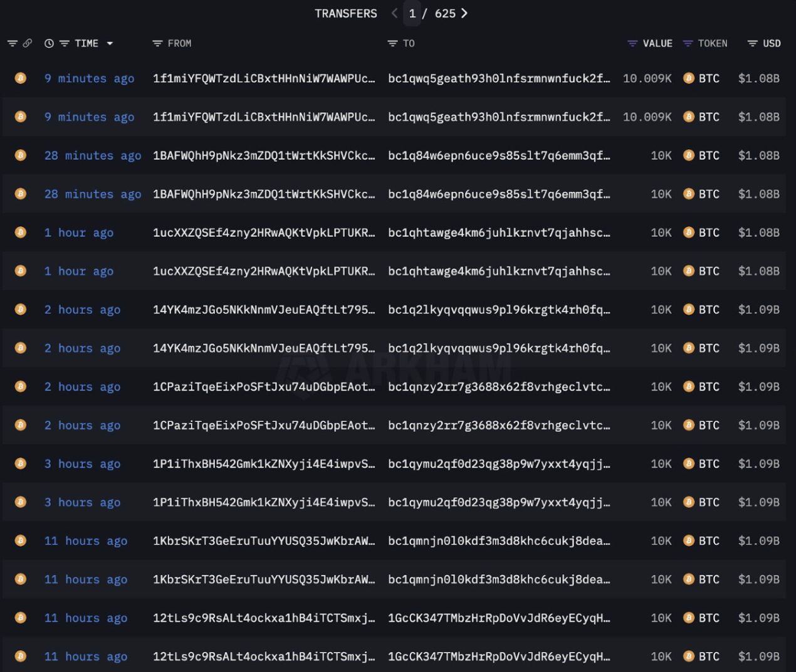
Task: Go to previous transfers page chevron
Action: point(394,13)
